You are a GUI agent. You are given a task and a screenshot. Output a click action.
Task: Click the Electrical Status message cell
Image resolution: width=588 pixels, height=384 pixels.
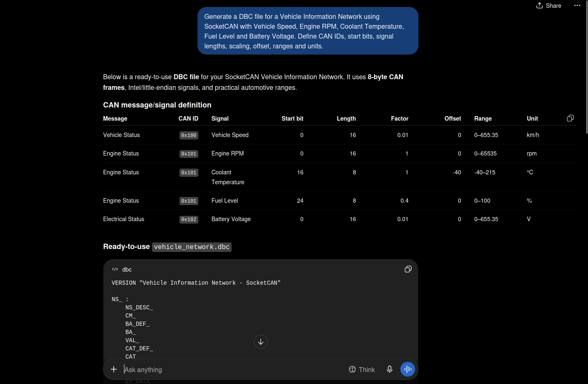tap(124, 219)
